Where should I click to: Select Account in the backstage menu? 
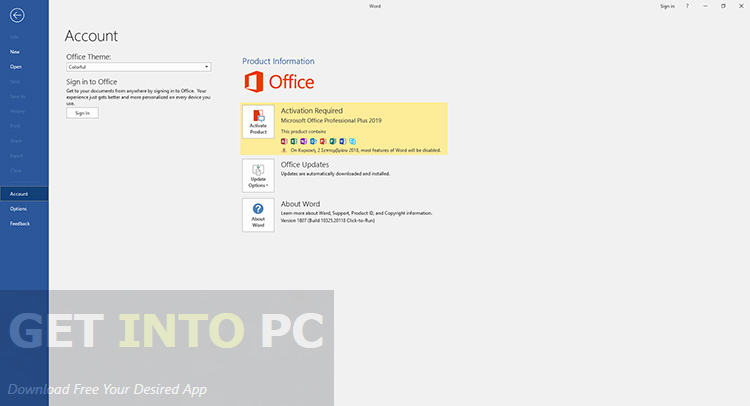coord(24,194)
